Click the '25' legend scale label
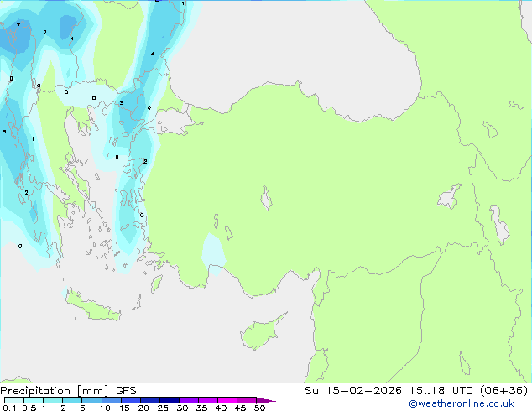This screenshot has width=532, height=411. click(x=163, y=408)
